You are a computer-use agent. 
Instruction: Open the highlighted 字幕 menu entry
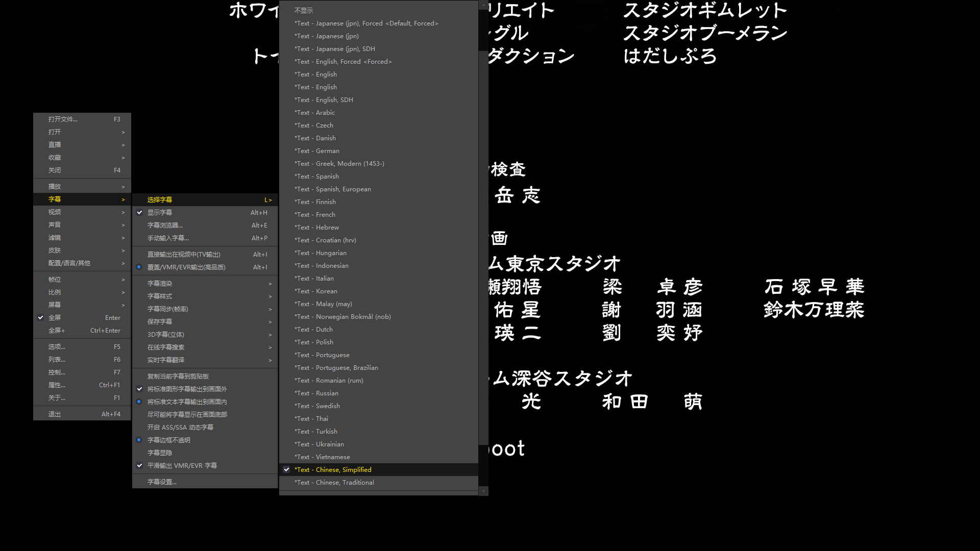pyautogui.click(x=82, y=199)
